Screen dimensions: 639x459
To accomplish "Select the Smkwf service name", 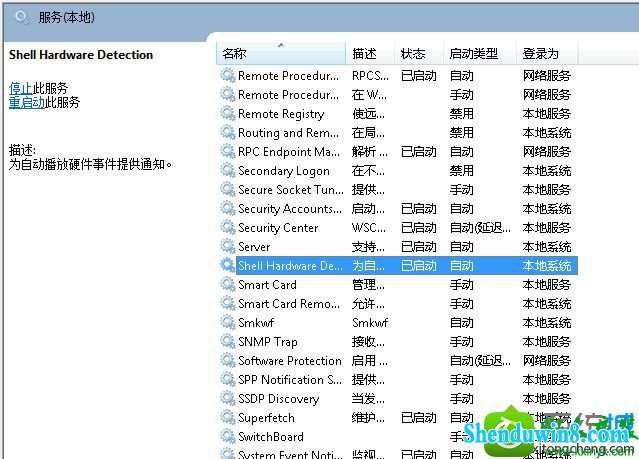I will (256, 323).
